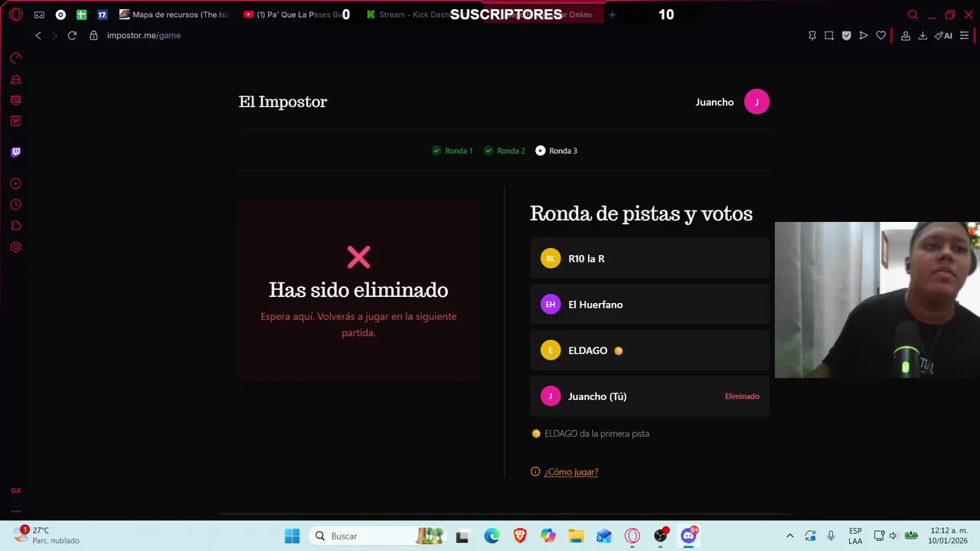This screenshot has height=551, width=980.
Task: Launch Brave browser from taskbar
Action: click(520, 536)
